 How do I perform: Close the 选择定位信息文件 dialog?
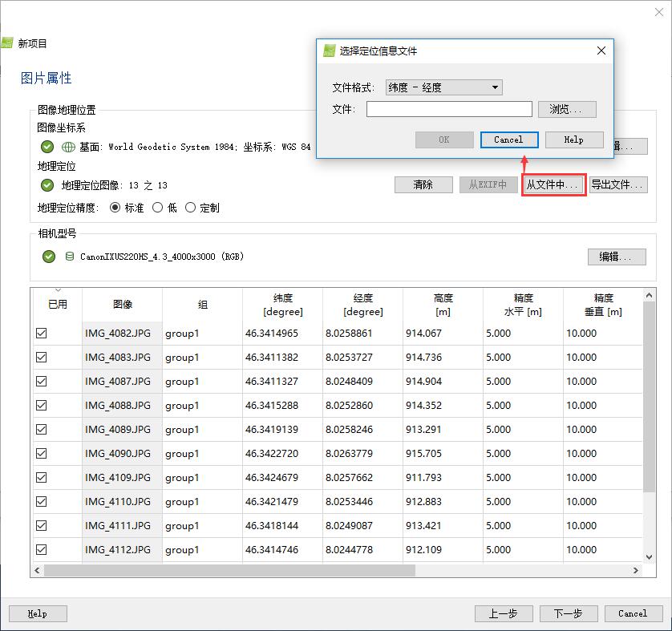[601, 51]
